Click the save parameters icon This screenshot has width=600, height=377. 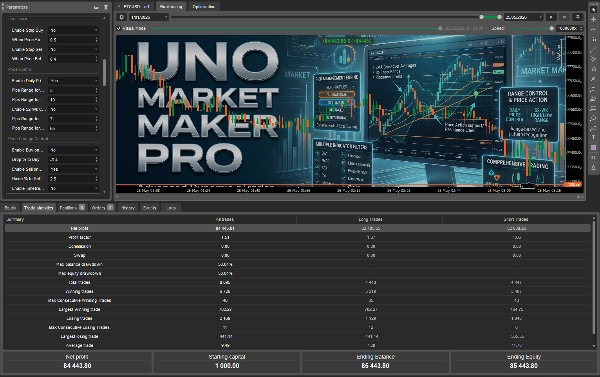106,7
